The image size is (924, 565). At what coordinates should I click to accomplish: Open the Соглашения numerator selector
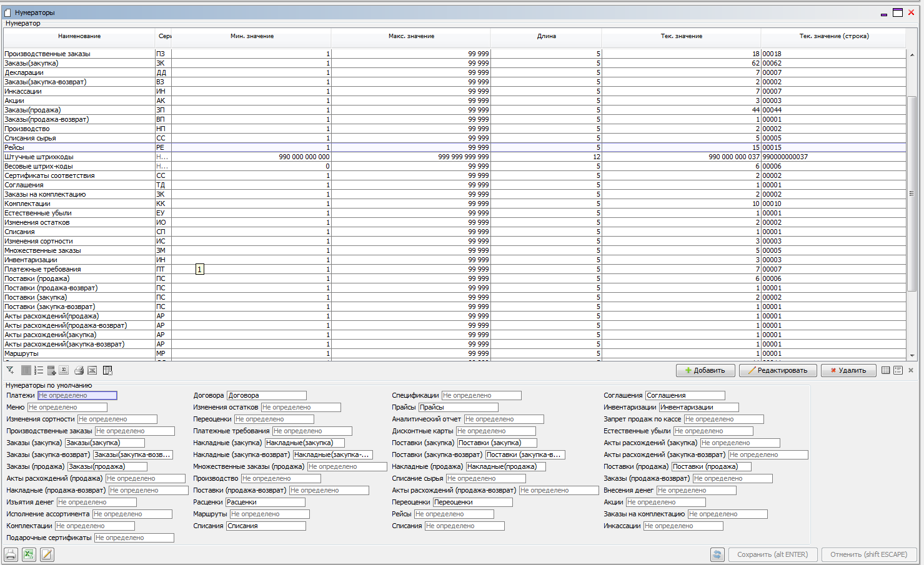click(x=685, y=395)
